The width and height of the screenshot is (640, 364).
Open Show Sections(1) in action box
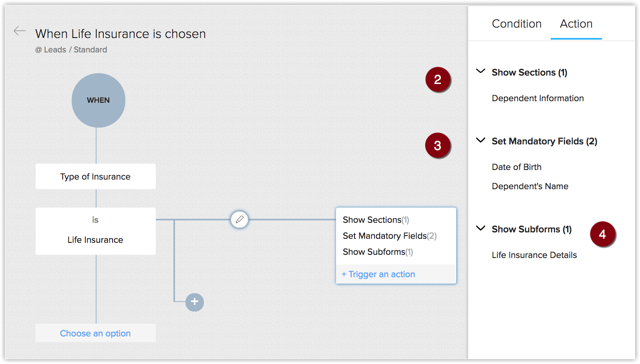click(376, 220)
